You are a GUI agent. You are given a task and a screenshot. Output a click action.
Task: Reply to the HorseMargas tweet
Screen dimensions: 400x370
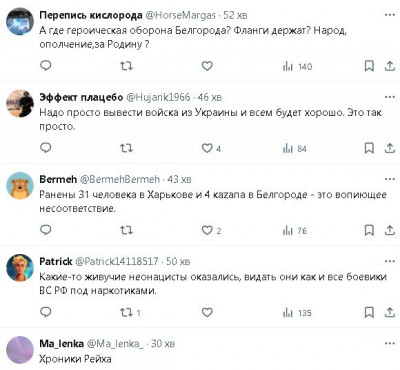coord(46,65)
